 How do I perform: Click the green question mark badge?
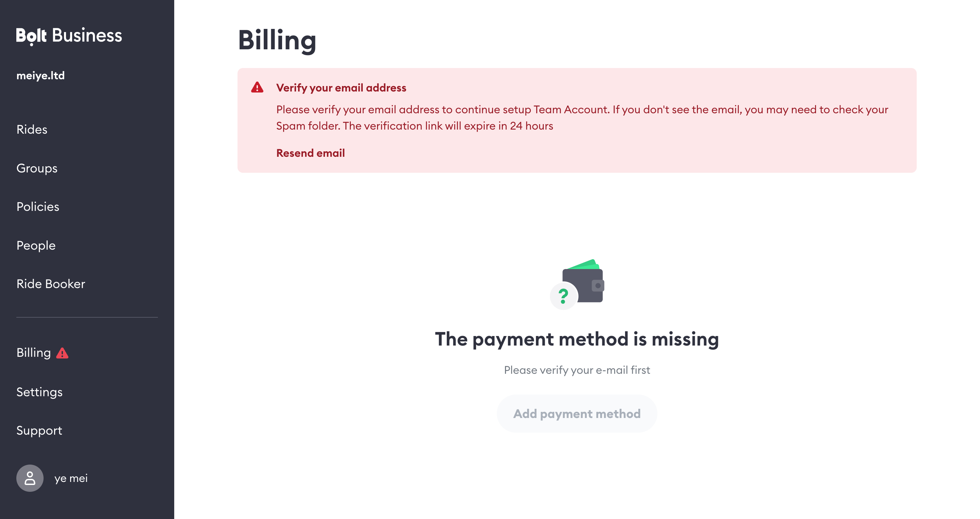coord(563,296)
